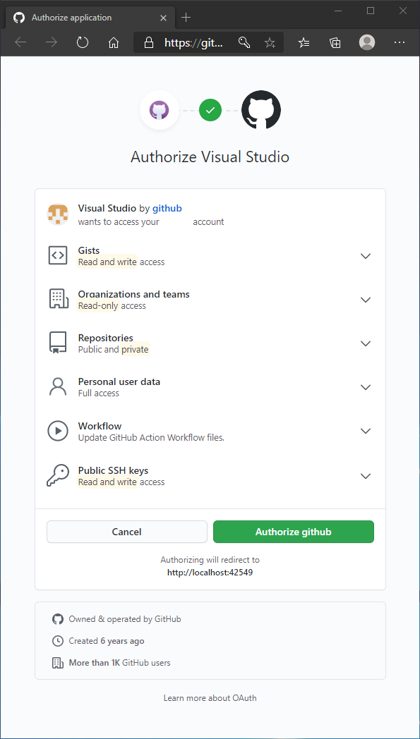Click the purple Visual Studio GitHub logo
This screenshot has width=420, height=739.
click(159, 110)
